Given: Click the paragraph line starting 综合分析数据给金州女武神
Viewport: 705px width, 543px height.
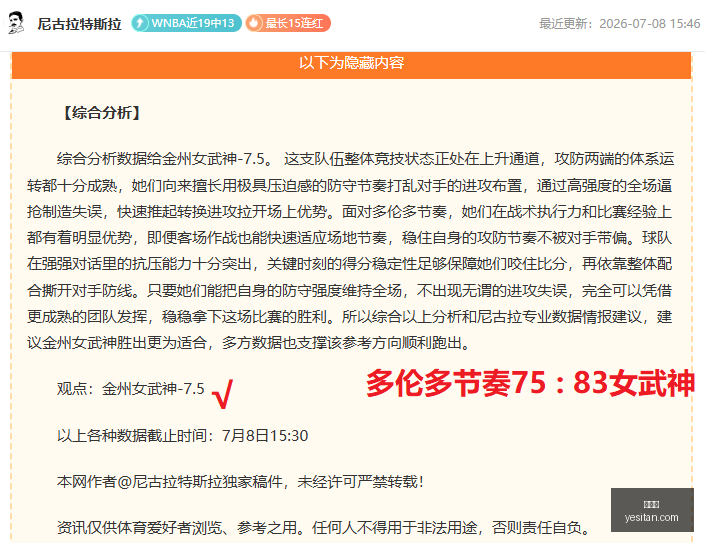Looking at the screenshot, I should click(366, 159).
